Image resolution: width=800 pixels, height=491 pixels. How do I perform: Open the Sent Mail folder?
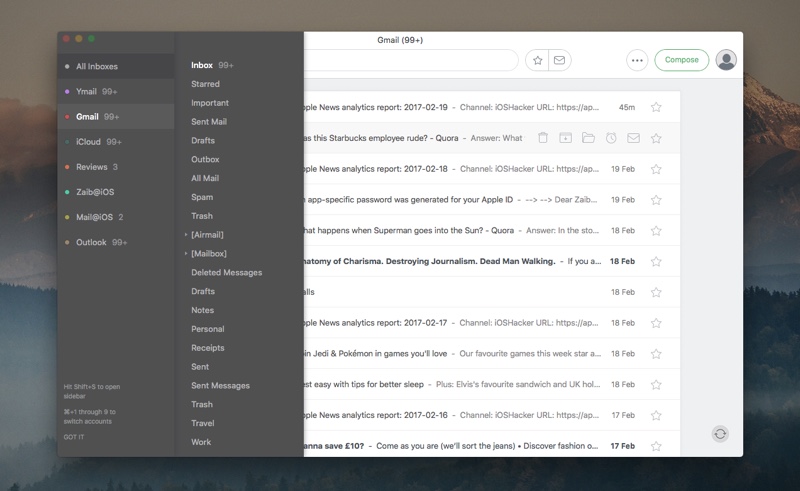click(x=209, y=121)
